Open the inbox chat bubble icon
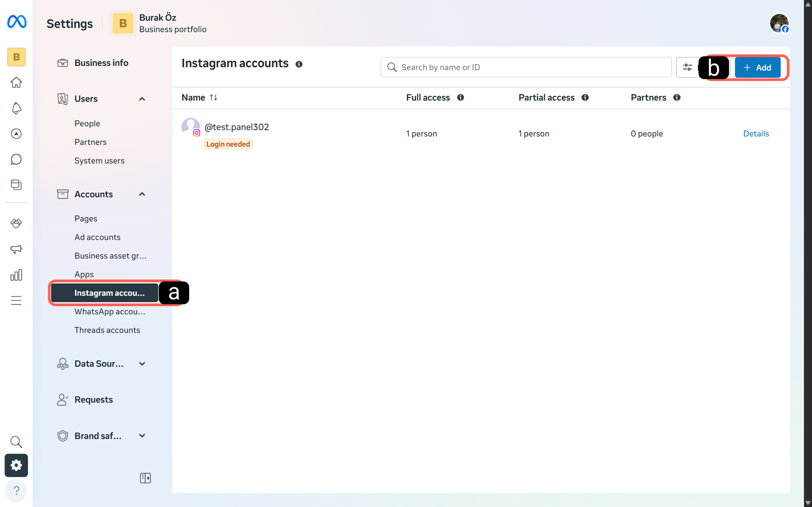812x507 pixels. coord(16,159)
